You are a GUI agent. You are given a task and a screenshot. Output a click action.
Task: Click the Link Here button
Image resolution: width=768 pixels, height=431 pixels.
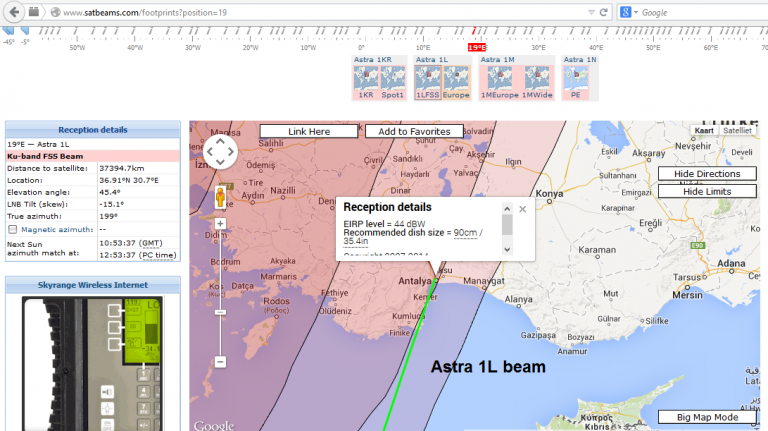click(309, 131)
